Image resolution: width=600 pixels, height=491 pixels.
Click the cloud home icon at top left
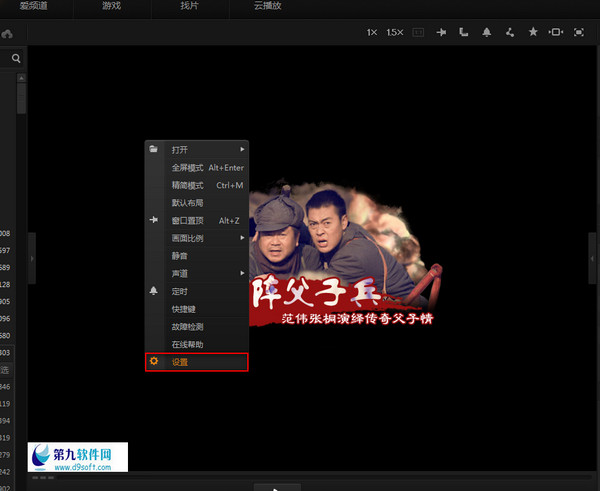pyautogui.click(x=7, y=34)
